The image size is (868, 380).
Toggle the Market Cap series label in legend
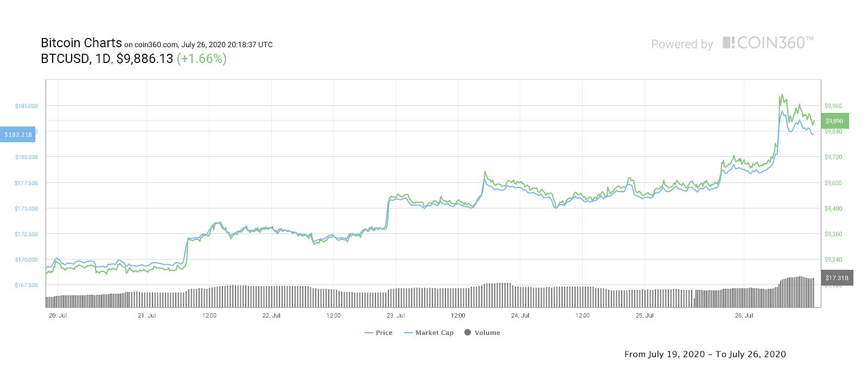pos(434,333)
